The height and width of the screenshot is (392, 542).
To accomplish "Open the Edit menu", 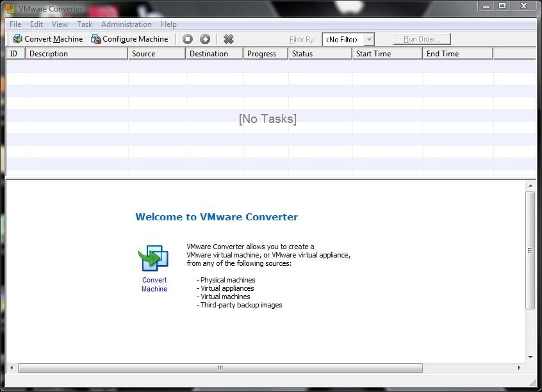I will coord(37,24).
